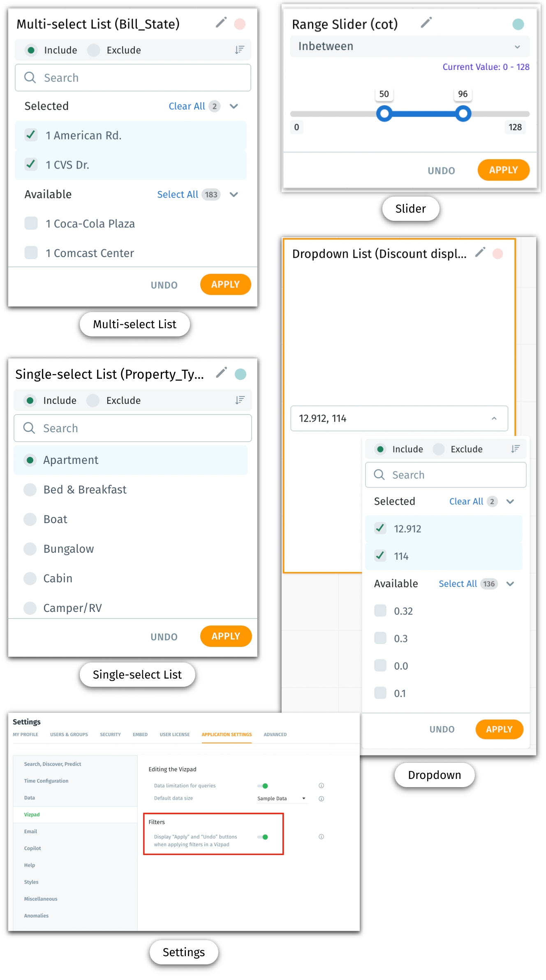The image size is (546, 980).
Task: Uncheck the 1 CVS Dr. checkbox
Action: pos(31,164)
